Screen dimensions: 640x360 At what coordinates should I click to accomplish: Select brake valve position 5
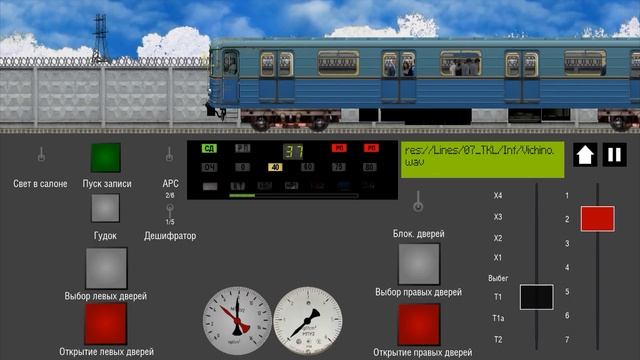(x=567, y=292)
